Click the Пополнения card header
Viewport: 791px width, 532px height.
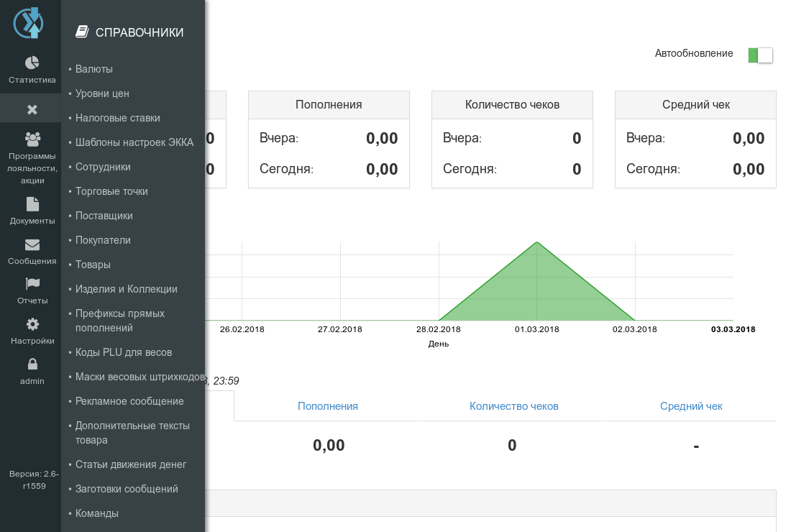[329, 105]
